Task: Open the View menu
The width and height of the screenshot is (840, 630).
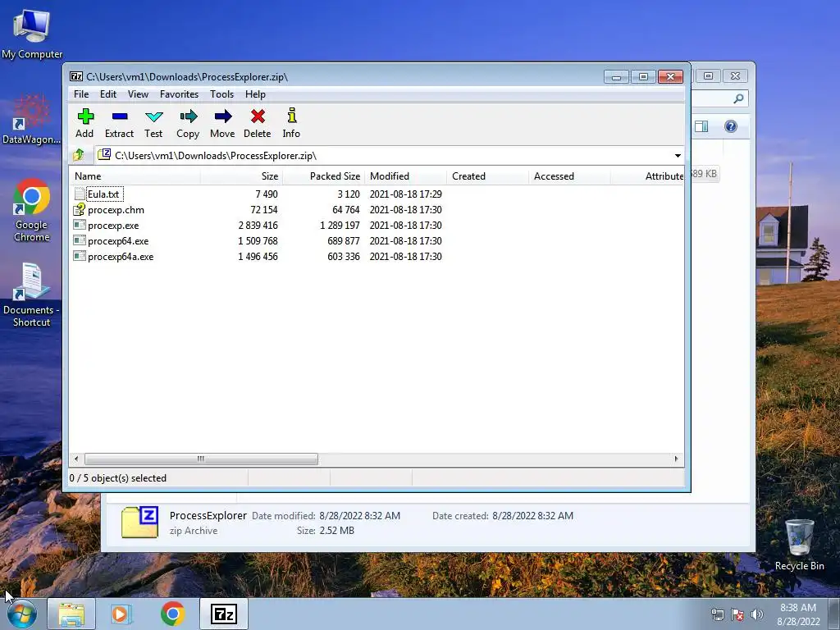Action: pos(138,94)
